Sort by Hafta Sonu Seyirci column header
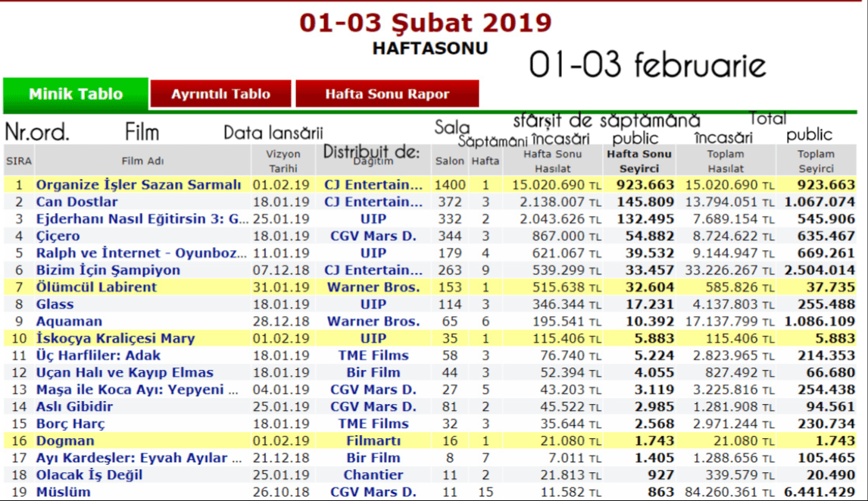The width and height of the screenshot is (868, 501). 639,161
